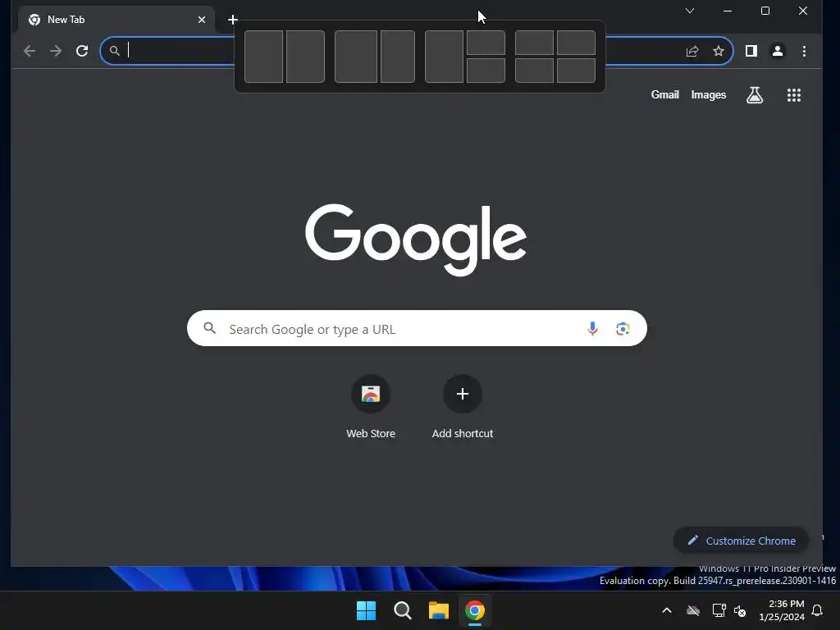Screen dimensions: 840x630
Task: Choose top-left zone in four-quadrant snap layout
Action: pyautogui.click(x=534, y=43)
